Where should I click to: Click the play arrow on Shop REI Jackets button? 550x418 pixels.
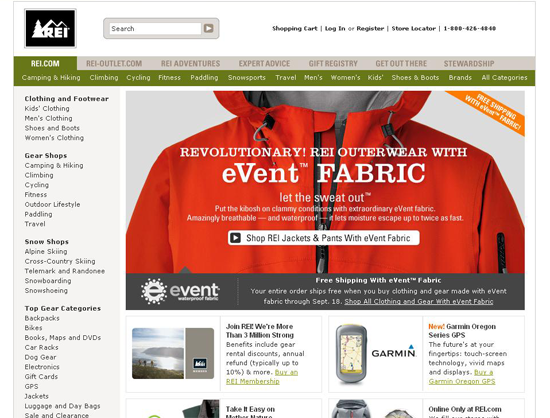[x=235, y=238]
